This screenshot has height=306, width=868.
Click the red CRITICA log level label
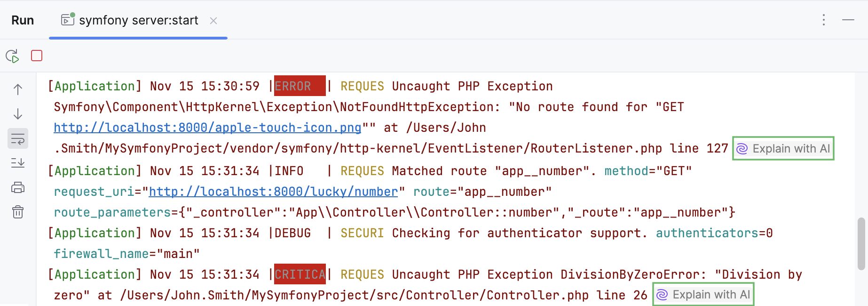tap(300, 274)
